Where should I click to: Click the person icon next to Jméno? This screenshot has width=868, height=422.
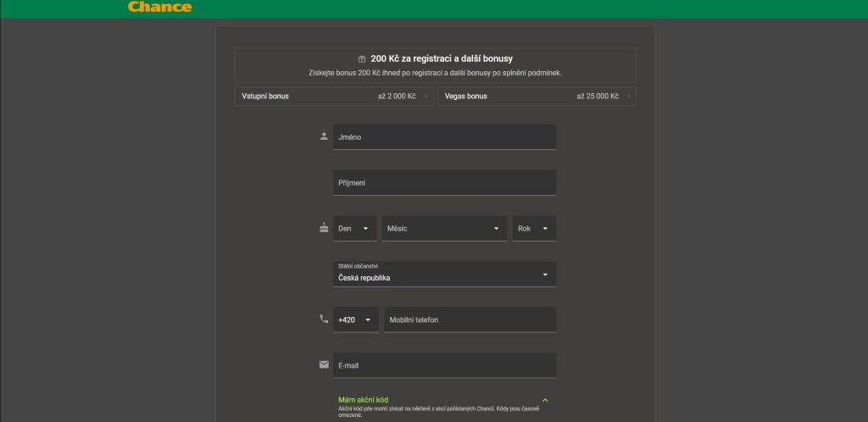click(324, 136)
